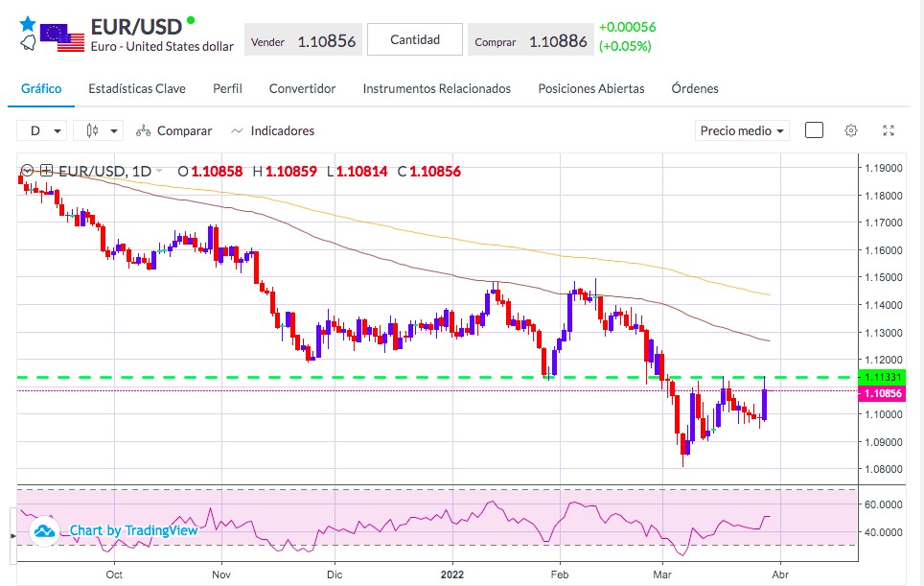924x586 pixels.
Task: Click the Euro - United States dollar subtitle
Action: 162,47
